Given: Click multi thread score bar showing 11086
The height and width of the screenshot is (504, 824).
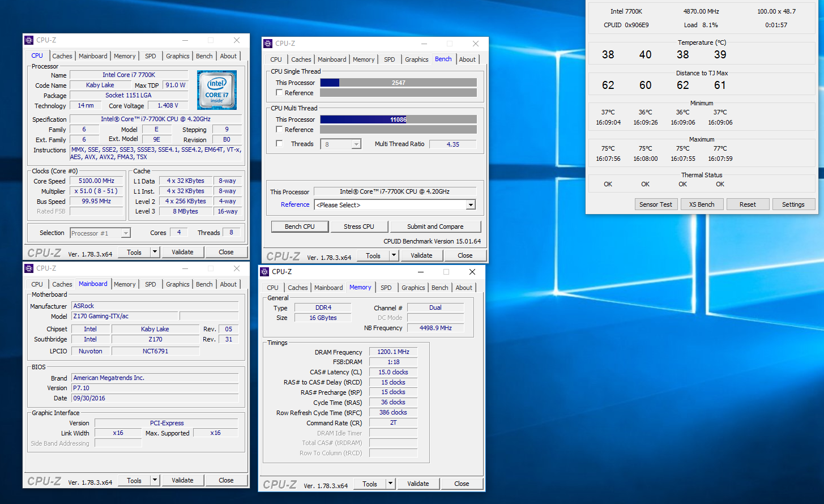Looking at the screenshot, I should coord(399,119).
